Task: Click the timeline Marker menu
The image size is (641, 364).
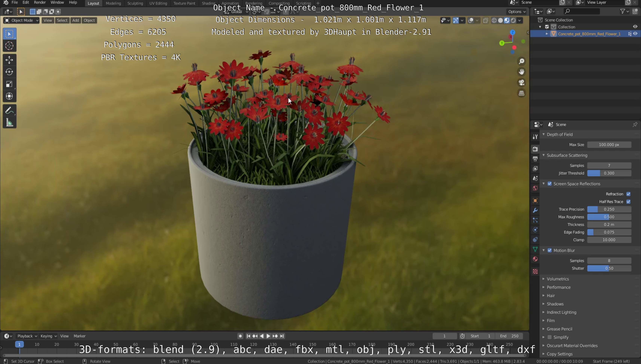Action: click(79, 336)
